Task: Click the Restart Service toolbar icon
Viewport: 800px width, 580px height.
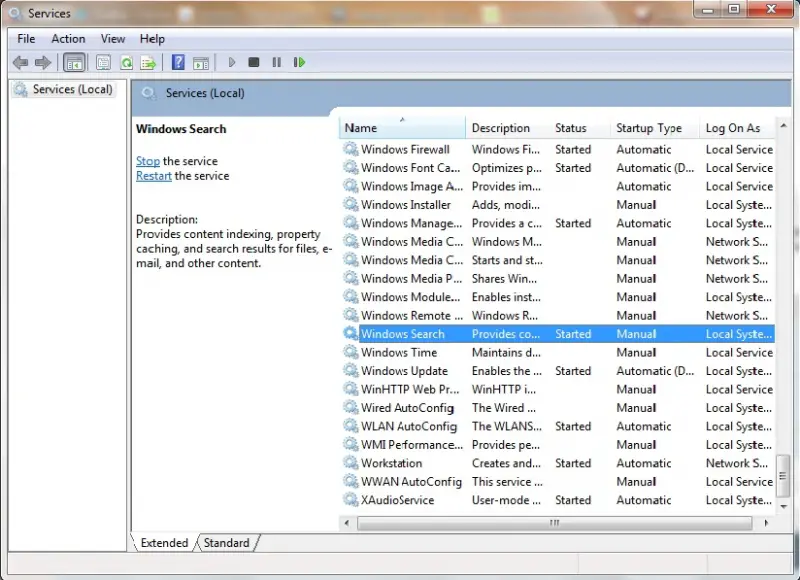Action: coord(299,62)
